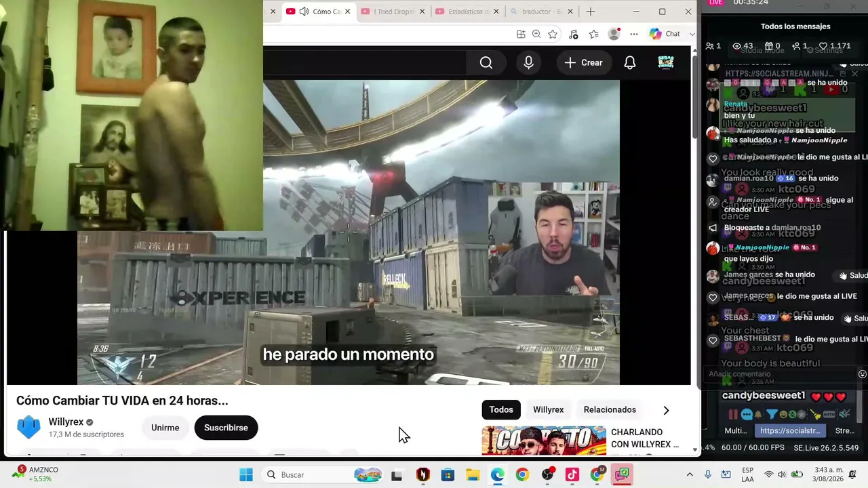Open TikTok from the taskbar

(x=572, y=474)
